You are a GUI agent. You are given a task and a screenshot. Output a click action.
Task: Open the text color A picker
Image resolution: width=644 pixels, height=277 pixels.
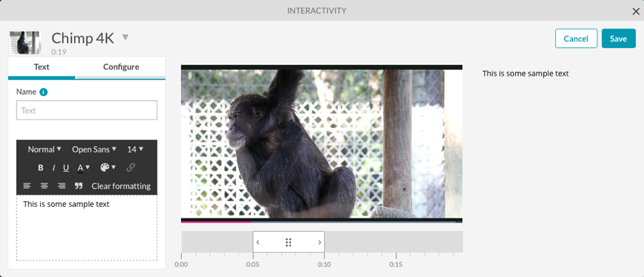coord(84,167)
